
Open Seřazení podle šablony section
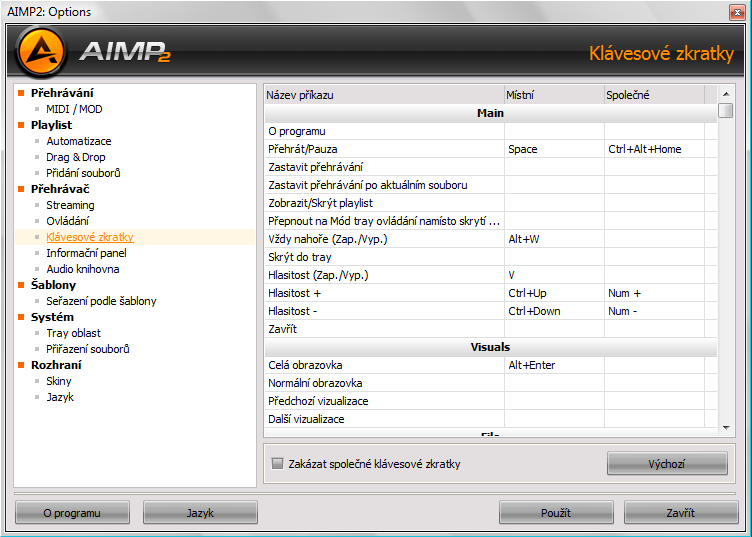101,301
